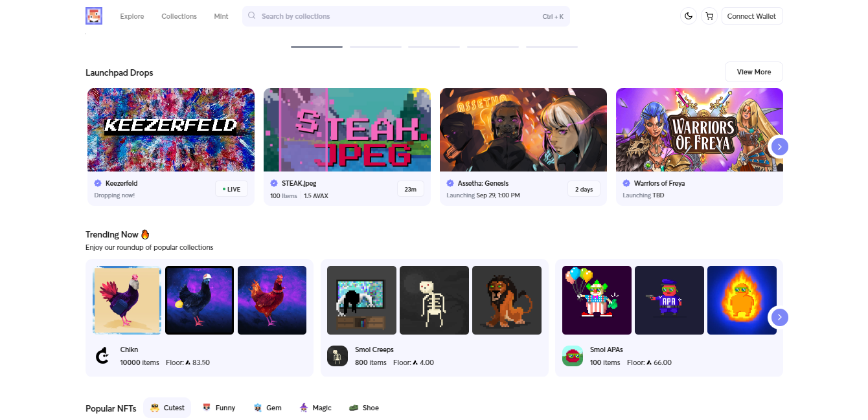Open Warriors of Freya drop title

coord(659,183)
